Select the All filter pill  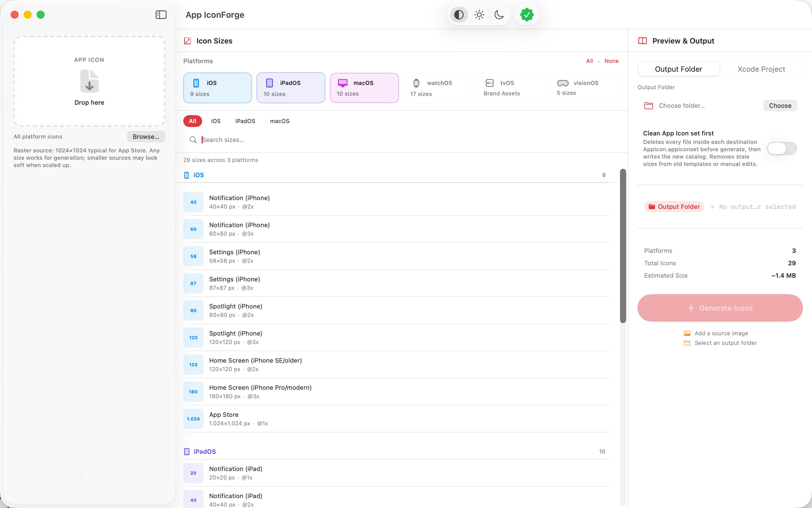(193, 121)
